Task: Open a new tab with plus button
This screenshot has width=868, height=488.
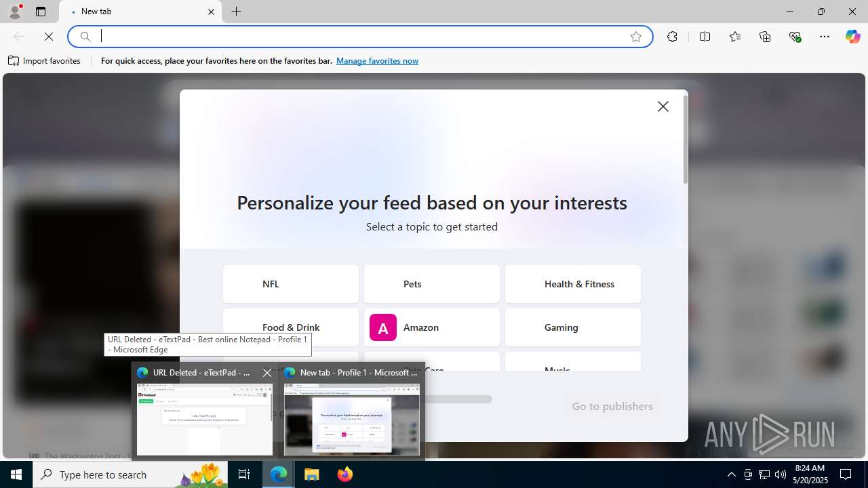Action: [236, 12]
